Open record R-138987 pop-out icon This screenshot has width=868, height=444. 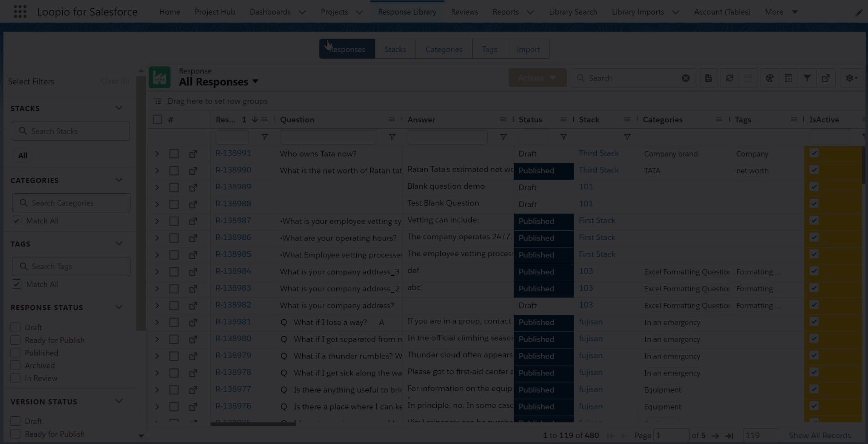(193, 221)
